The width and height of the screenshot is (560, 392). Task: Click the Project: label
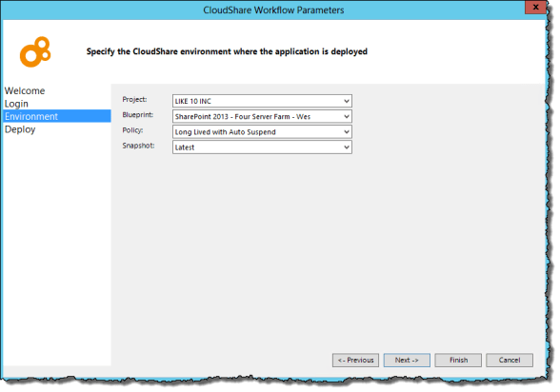pos(134,100)
